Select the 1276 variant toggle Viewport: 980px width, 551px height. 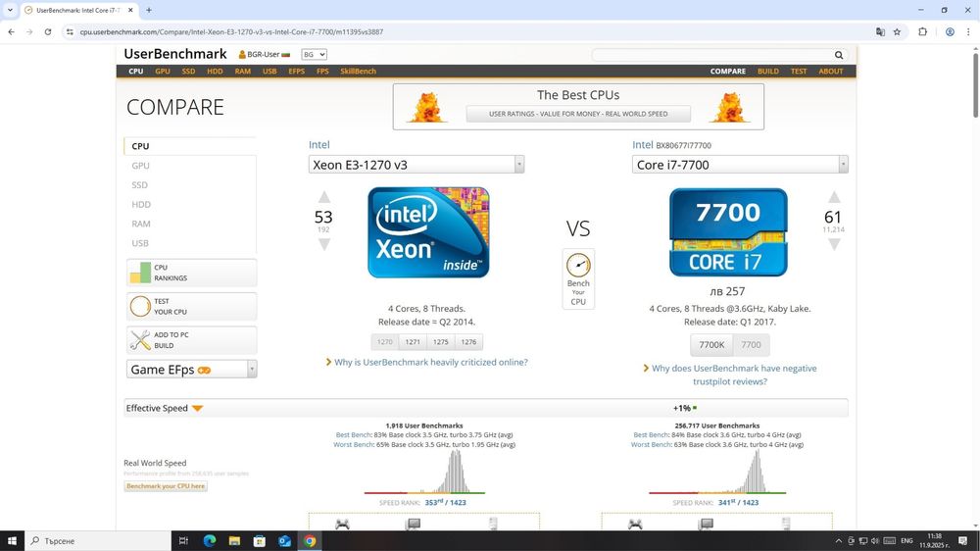coord(468,342)
